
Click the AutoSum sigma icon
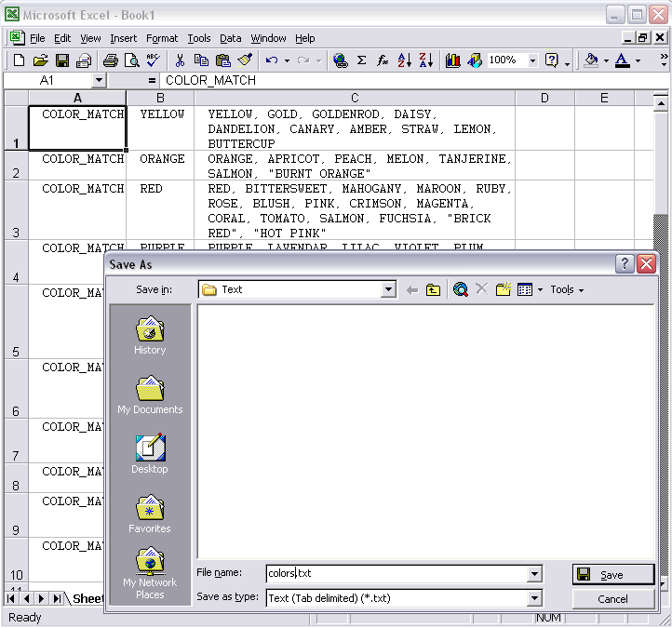(x=361, y=60)
